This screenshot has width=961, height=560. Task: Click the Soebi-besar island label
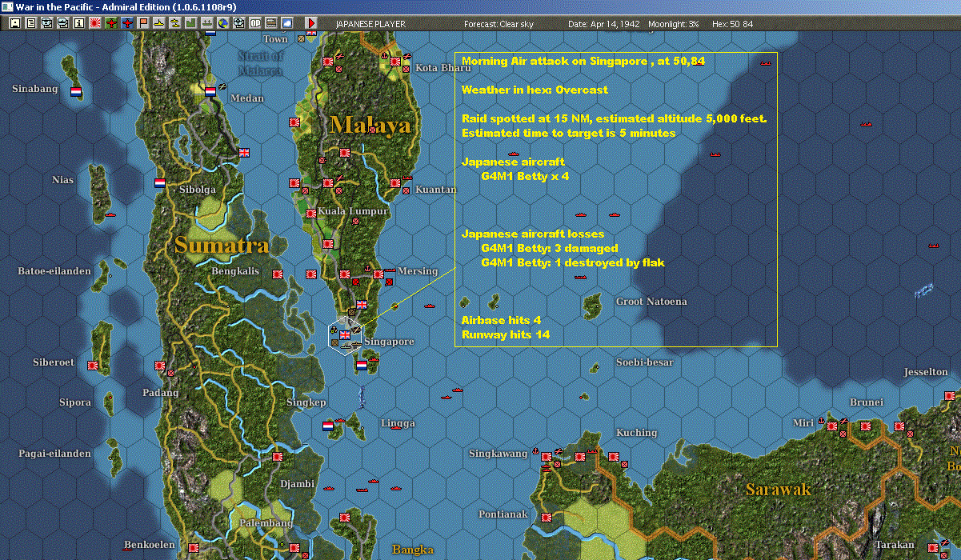point(644,362)
